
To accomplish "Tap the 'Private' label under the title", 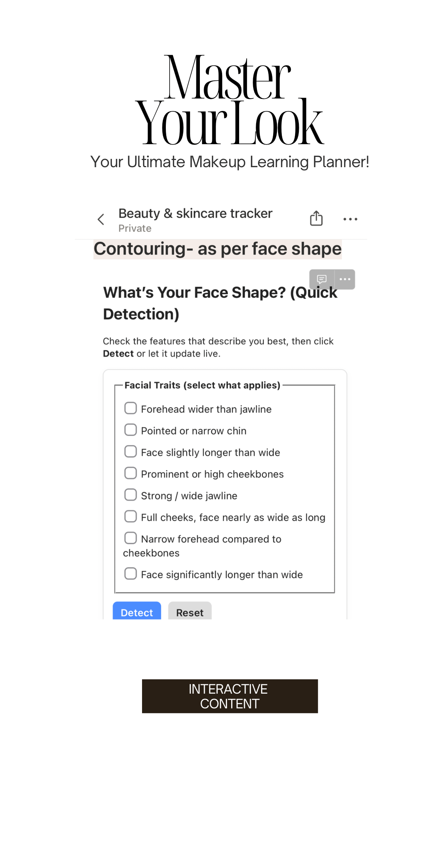I will [x=135, y=229].
